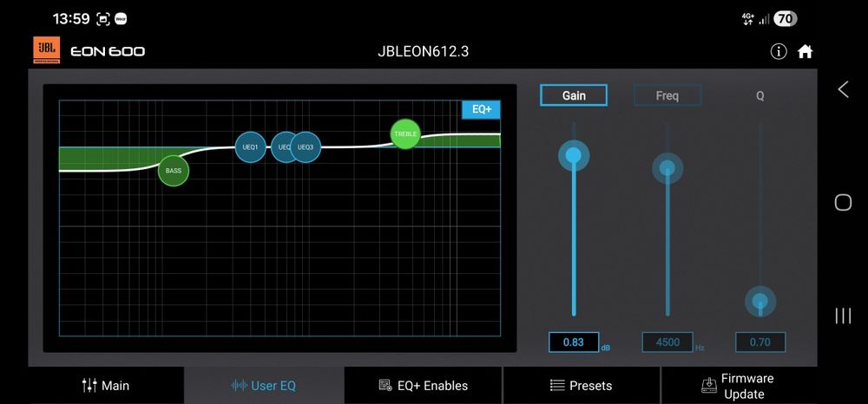Select the partially hidden UEQ2 node
Image resolution: width=868 pixels, height=404 pixels.
[280, 147]
